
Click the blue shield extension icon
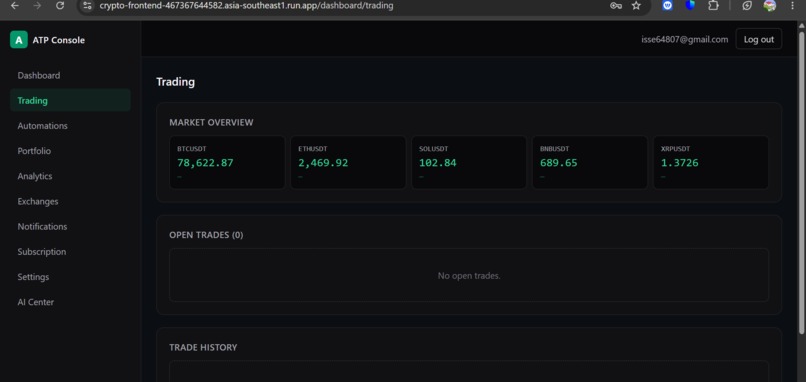click(x=690, y=6)
